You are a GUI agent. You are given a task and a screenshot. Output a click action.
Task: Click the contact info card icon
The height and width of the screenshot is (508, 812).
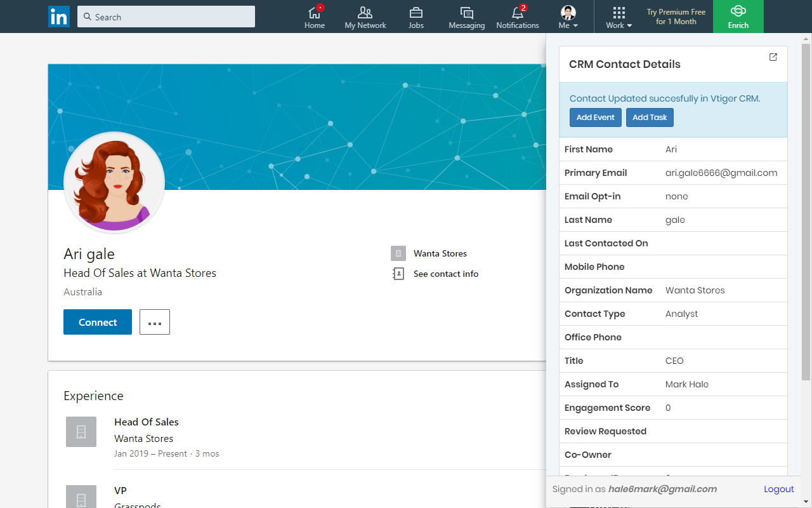pos(398,274)
